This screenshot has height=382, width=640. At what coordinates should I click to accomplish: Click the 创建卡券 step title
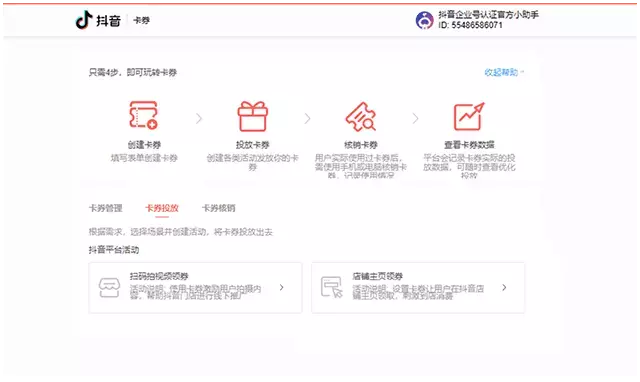point(144,144)
